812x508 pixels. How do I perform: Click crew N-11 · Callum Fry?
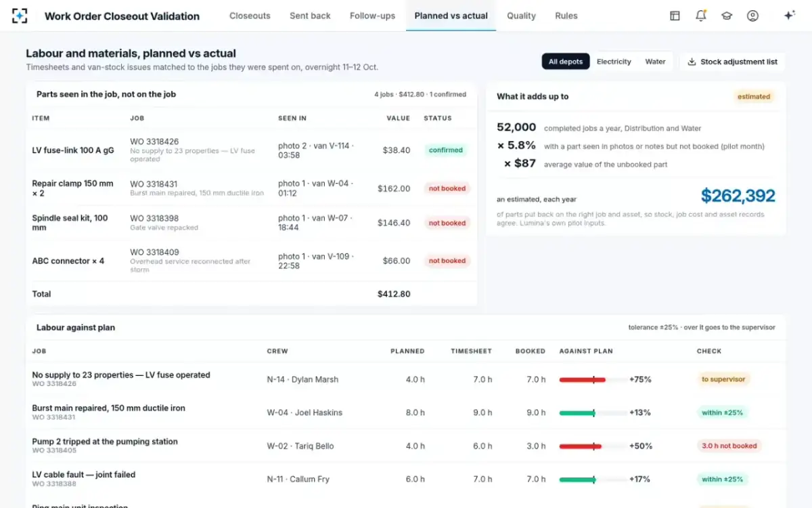298,480
